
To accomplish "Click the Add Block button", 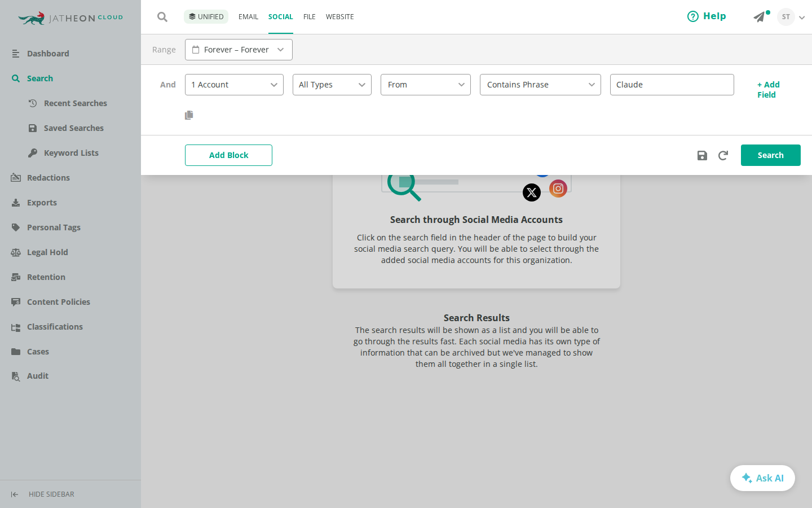I will (x=228, y=155).
